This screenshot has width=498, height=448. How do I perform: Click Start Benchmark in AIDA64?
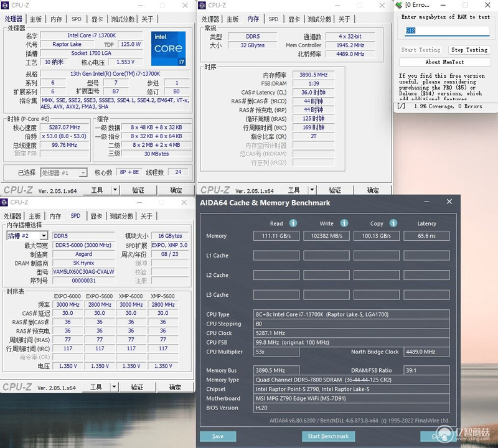pyautogui.click(x=328, y=436)
